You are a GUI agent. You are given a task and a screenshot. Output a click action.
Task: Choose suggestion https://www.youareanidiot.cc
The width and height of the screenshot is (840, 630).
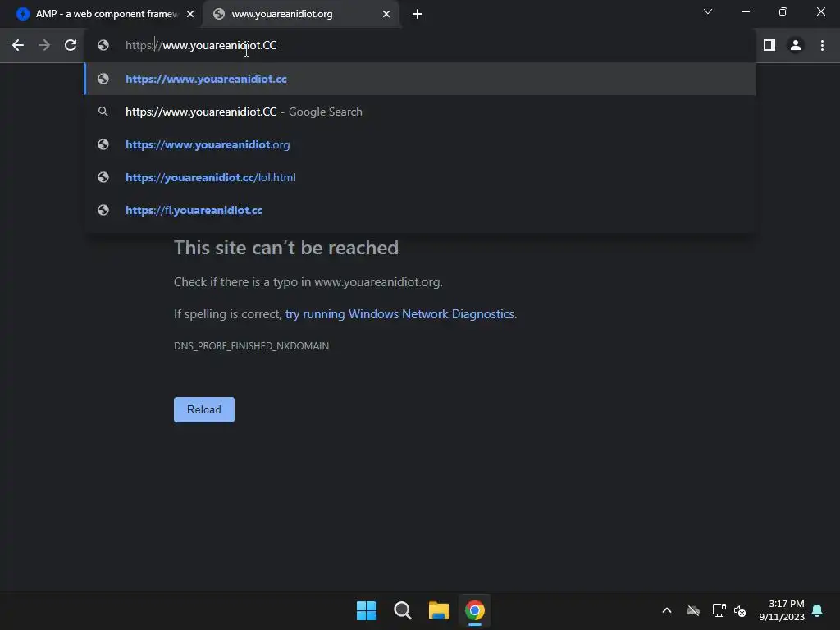click(420, 79)
